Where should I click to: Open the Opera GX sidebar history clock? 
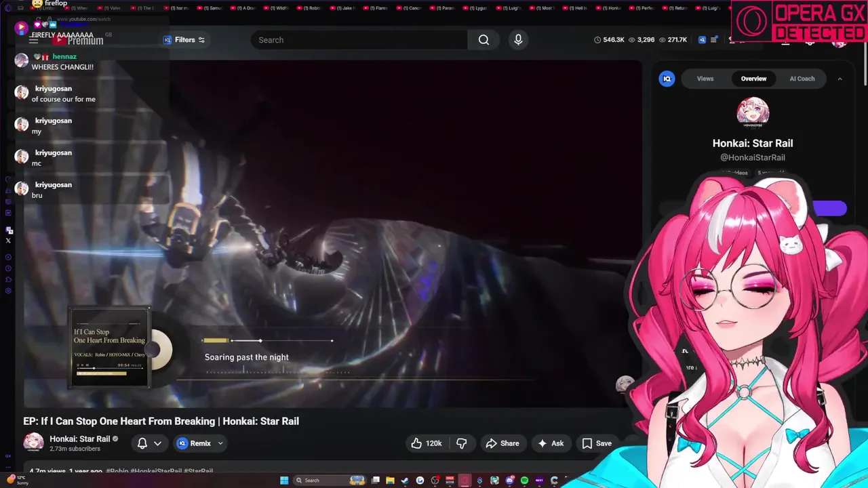coord(8,268)
